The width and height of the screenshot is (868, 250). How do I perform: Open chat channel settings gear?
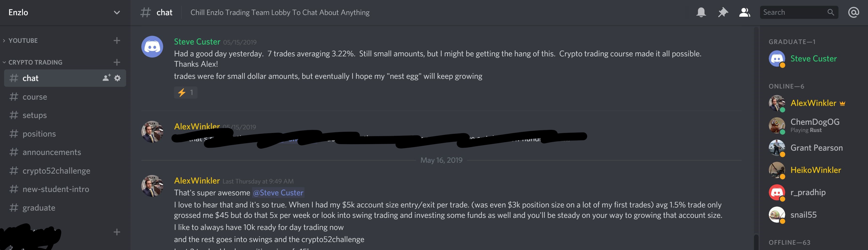[x=117, y=78]
